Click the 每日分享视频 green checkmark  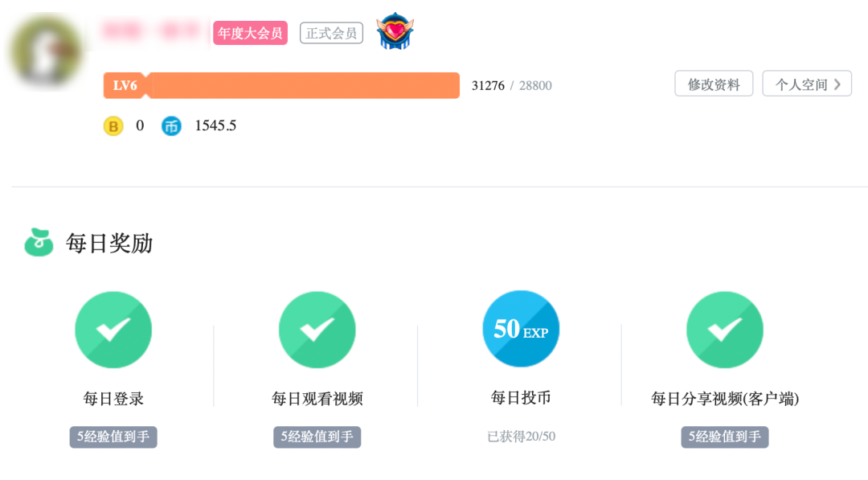click(724, 330)
